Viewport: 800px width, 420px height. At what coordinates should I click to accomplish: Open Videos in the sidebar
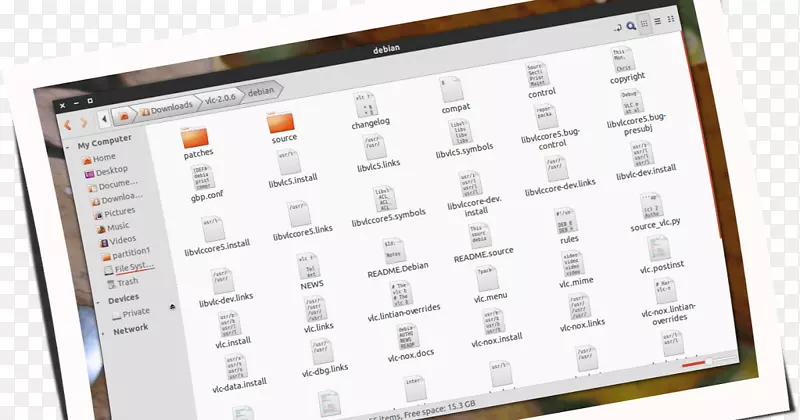point(117,241)
